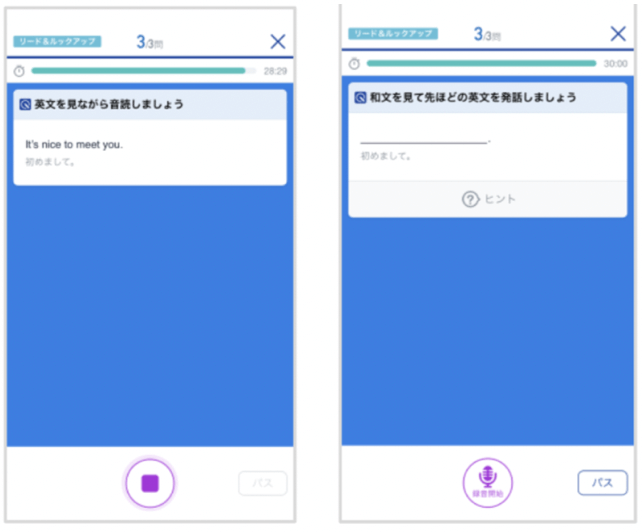
Task: Click the icon before 和文を見て先ほどの英文を発話しましょう
Action: [x=360, y=97]
